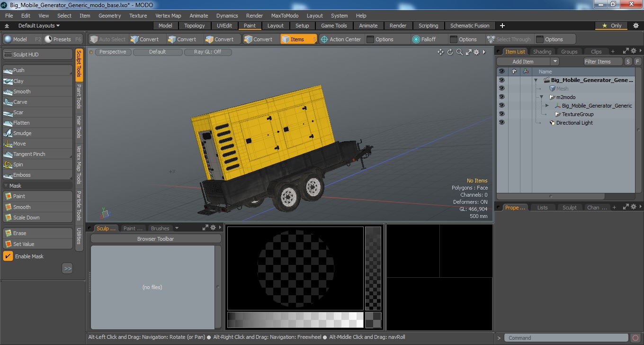Screen dimensions: 644x345
Task: Maximize the 3D viewport
Action: [x=468, y=52]
